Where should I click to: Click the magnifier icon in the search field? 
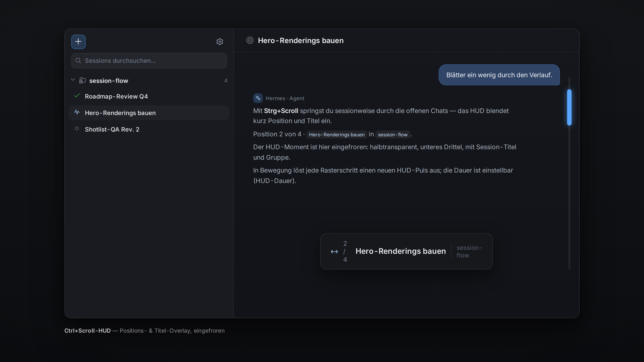click(78, 61)
